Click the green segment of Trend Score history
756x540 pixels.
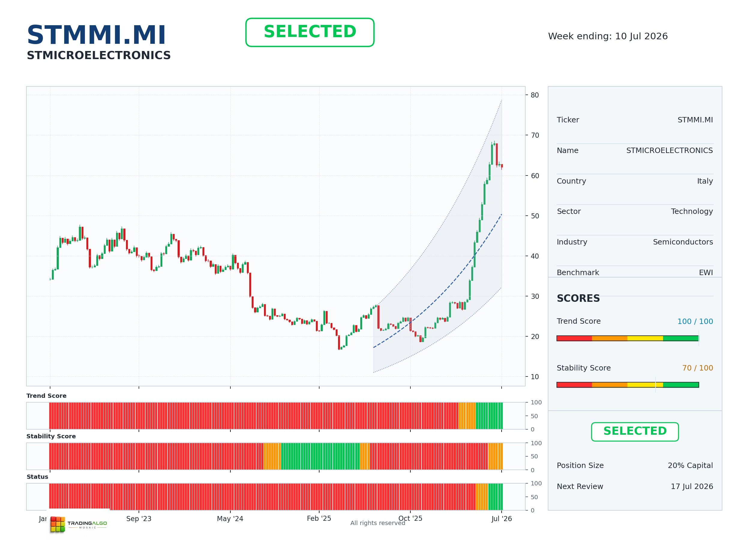click(489, 415)
